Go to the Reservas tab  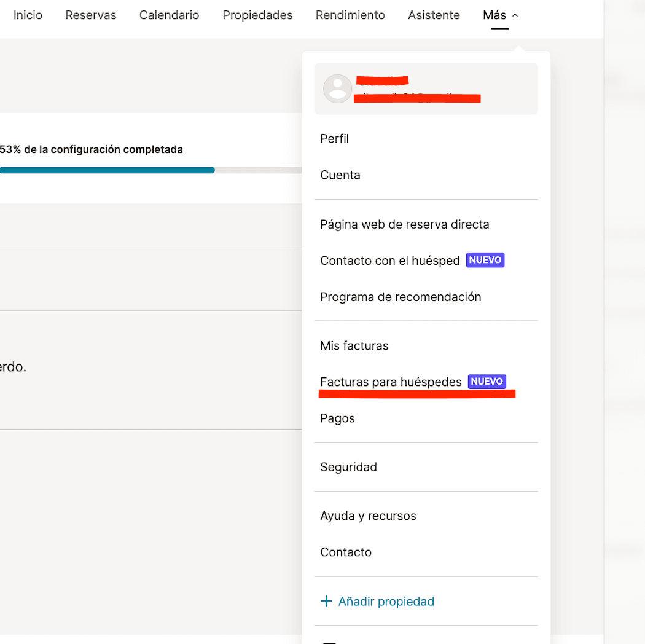point(91,15)
